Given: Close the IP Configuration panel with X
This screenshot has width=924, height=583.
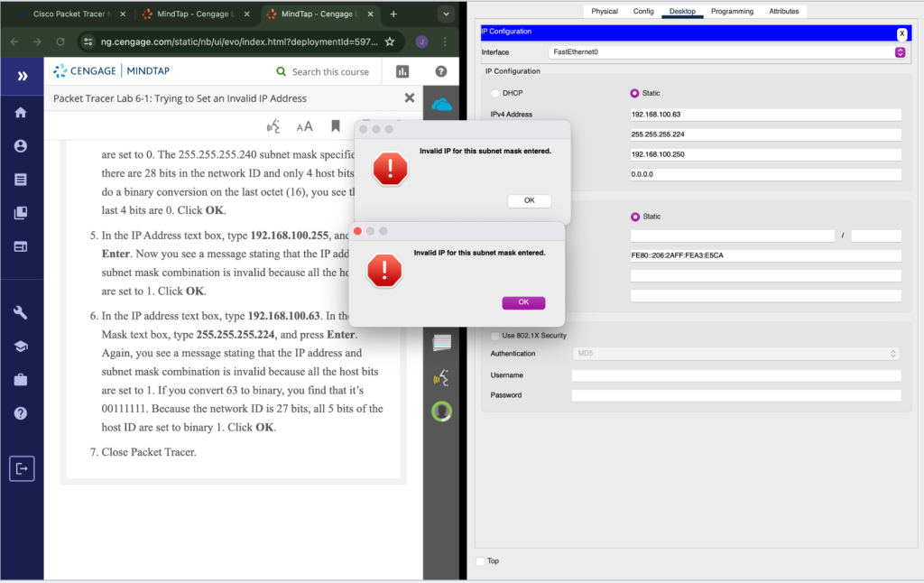Looking at the screenshot, I should click(901, 33).
